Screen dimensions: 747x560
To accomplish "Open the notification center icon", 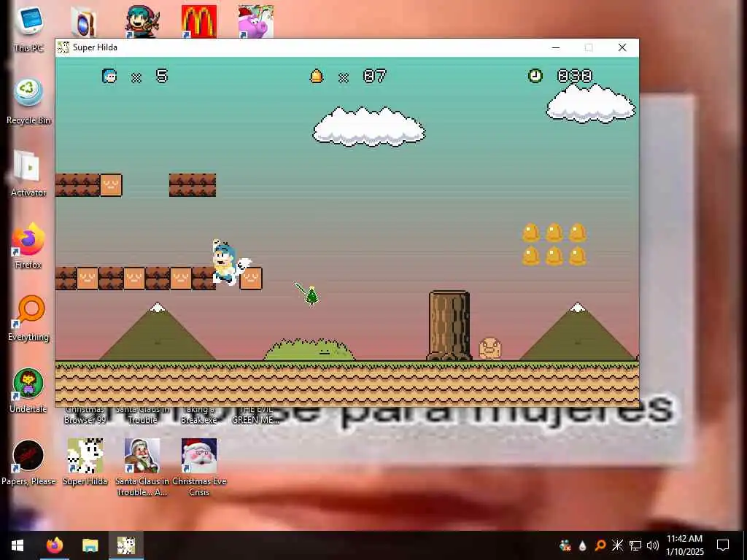I will click(723, 545).
